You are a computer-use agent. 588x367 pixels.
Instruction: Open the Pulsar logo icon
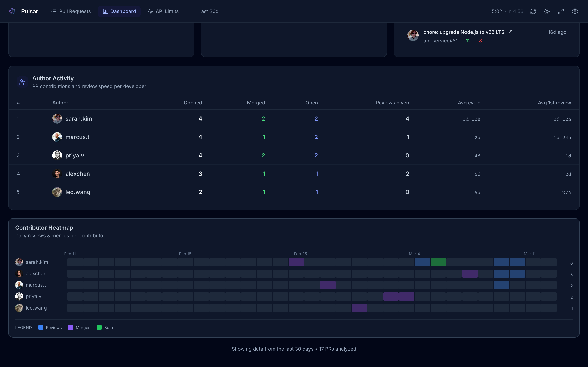(x=12, y=11)
